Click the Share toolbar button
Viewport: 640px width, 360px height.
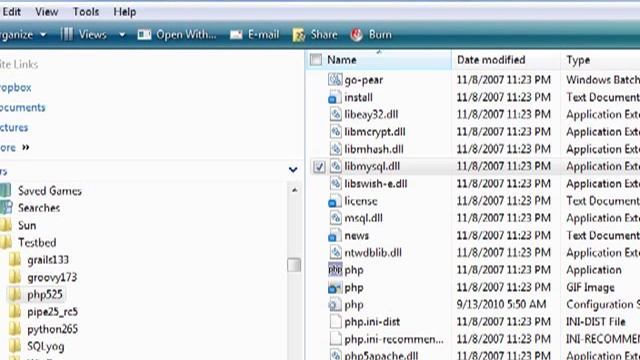(315, 35)
